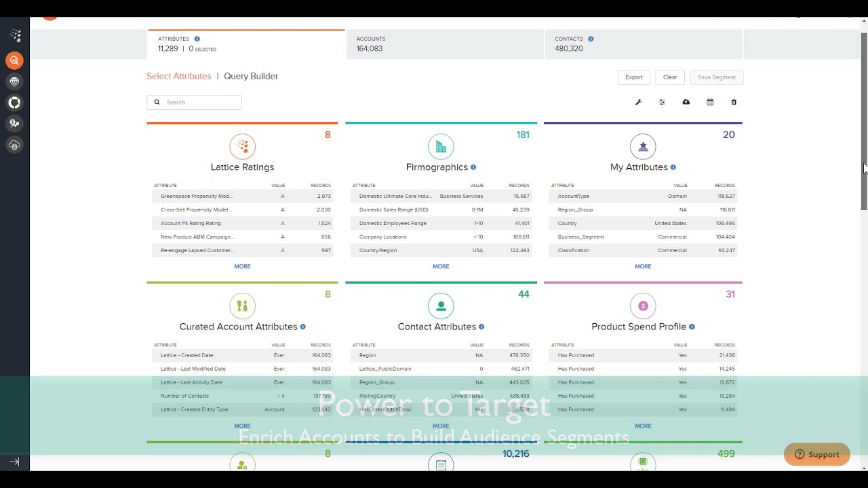Expand sidebar with arrow icon at bottom

point(14,462)
